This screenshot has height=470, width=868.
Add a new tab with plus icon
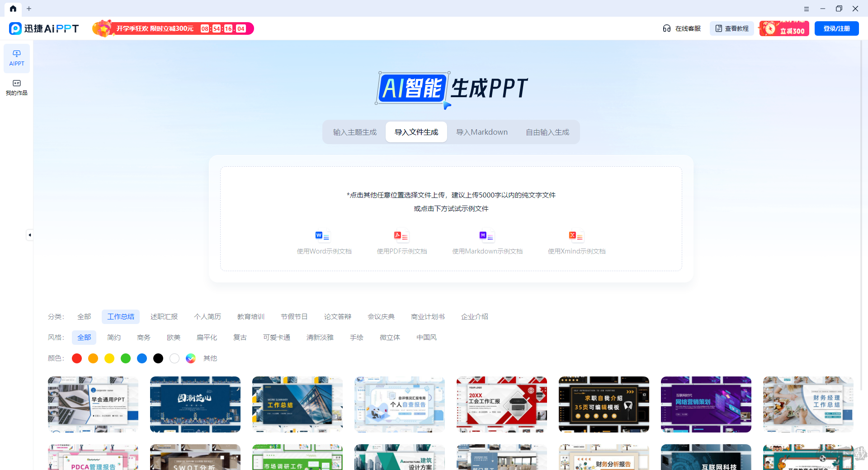(x=29, y=9)
